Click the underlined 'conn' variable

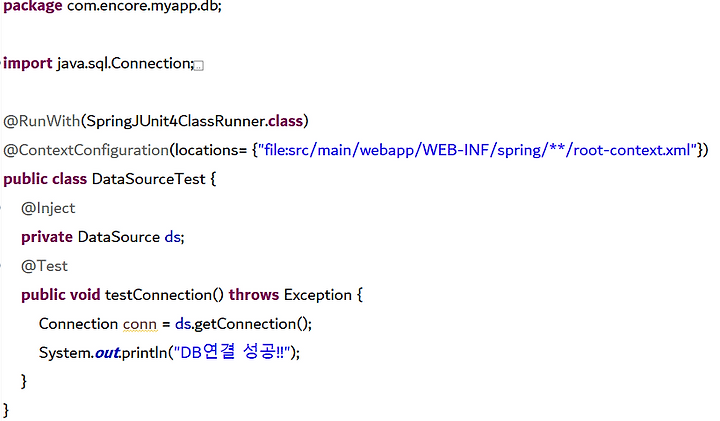(140, 324)
